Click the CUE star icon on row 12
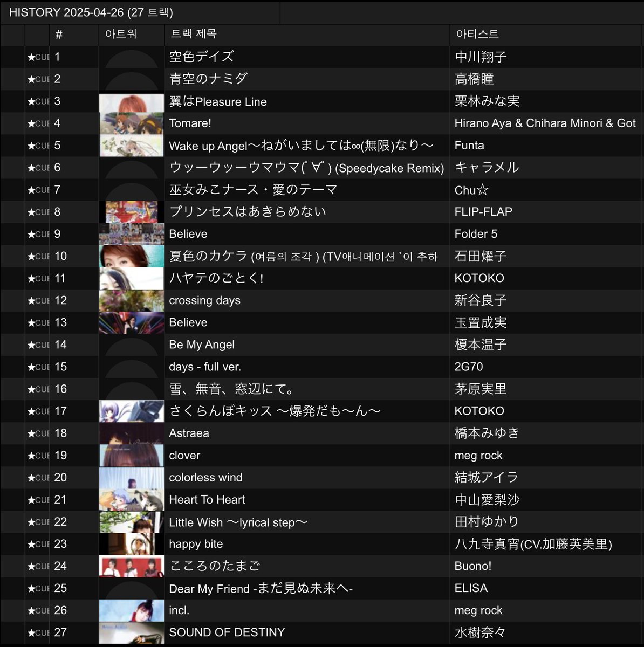Image resolution: width=644 pixels, height=647 pixels. click(x=31, y=300)
